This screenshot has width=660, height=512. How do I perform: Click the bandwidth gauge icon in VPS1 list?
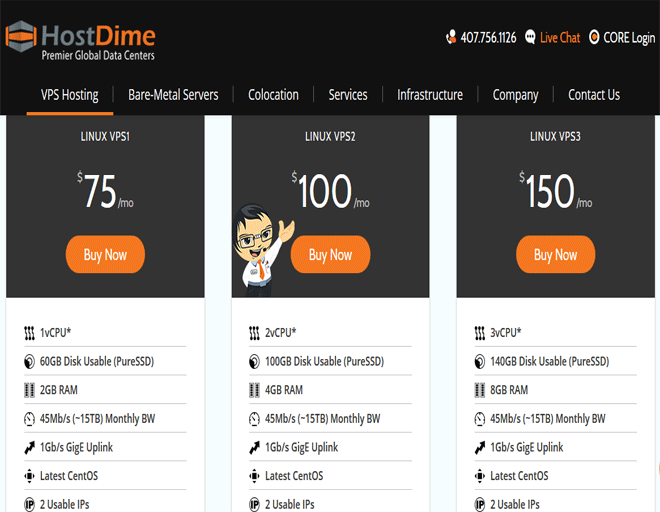tap(29, 419)
